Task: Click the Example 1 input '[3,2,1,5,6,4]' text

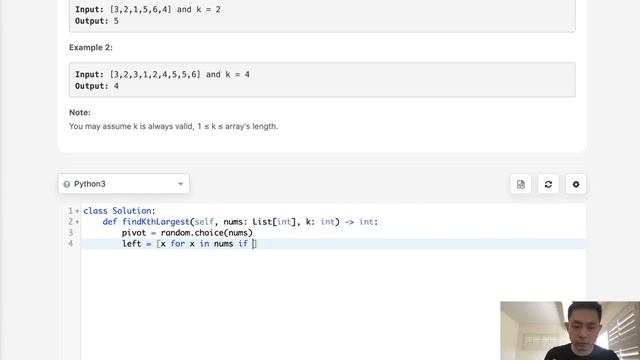Action: [x=140, y=9]
